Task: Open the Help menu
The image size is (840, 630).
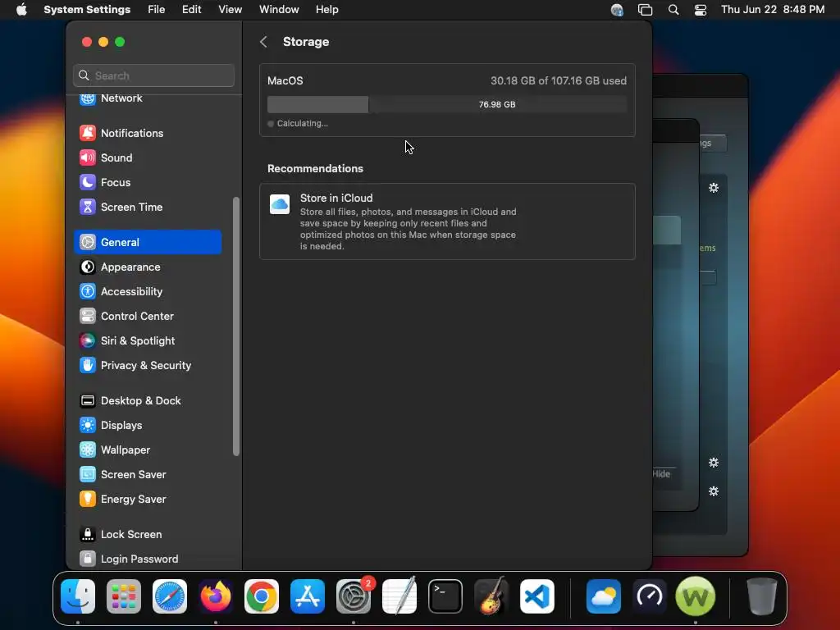Action: (326, 10)
